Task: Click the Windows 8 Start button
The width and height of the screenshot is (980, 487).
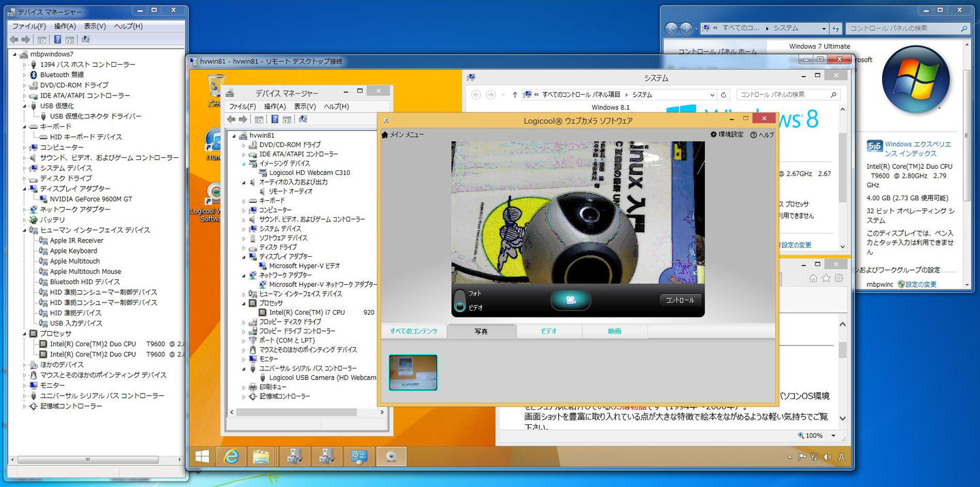Action: point(203,457)
